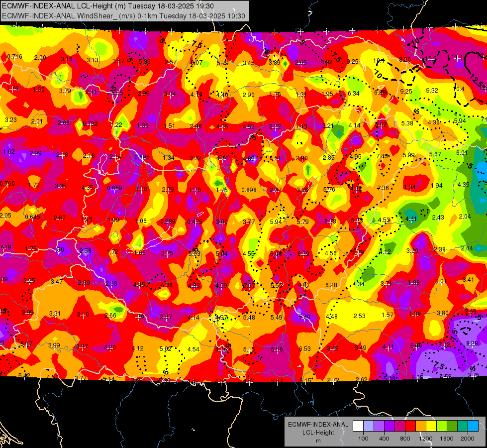The image size is (487, 448).
Task: Click the 'm' unit label in the legend
Action: (x=318, y=441)
